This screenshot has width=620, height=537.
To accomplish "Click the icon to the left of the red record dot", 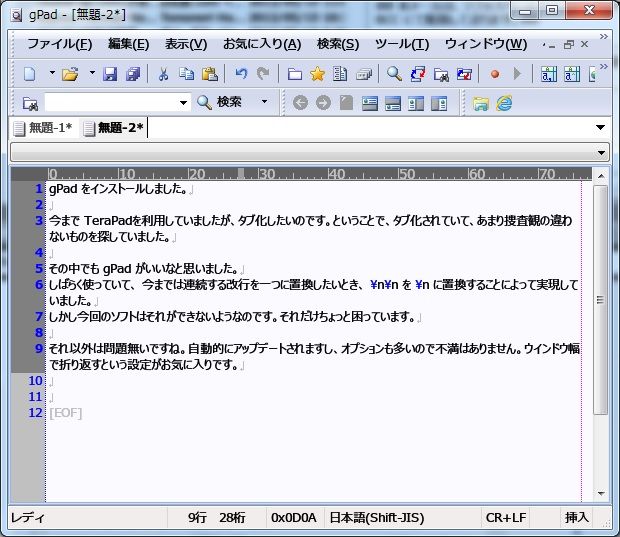I will (x=464, y=74).
